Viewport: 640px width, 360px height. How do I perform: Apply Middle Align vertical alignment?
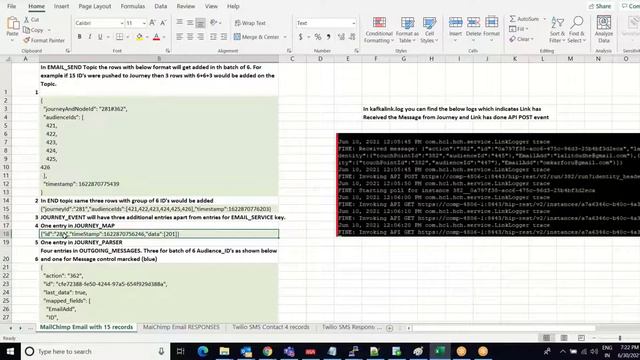pos(190,22)
